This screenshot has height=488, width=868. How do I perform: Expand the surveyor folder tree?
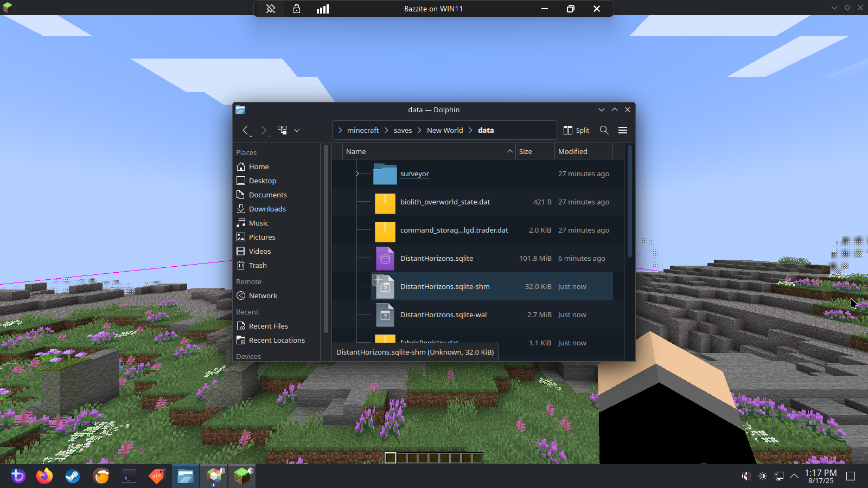[357, 174]
